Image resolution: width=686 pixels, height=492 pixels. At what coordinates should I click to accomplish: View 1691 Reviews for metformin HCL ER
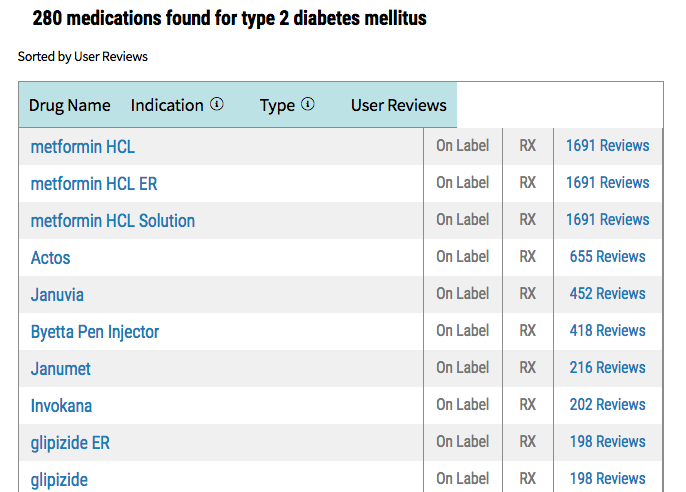point(608,182)
